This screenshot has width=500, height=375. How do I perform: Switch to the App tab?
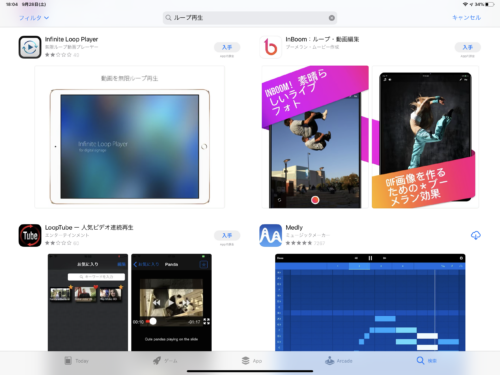pos(252,361)
